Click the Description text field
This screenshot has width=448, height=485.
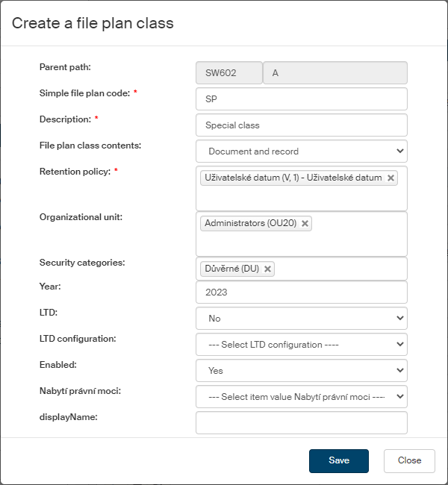301,125
